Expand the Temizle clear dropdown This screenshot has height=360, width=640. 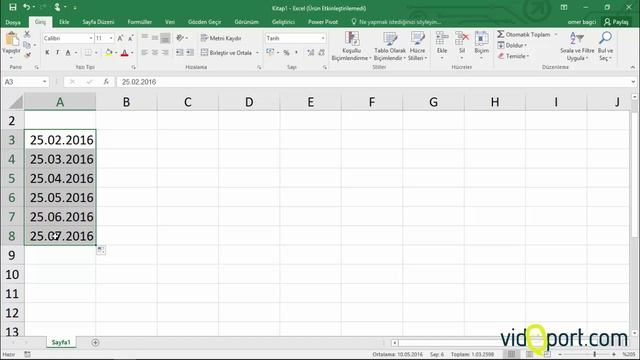528,56
